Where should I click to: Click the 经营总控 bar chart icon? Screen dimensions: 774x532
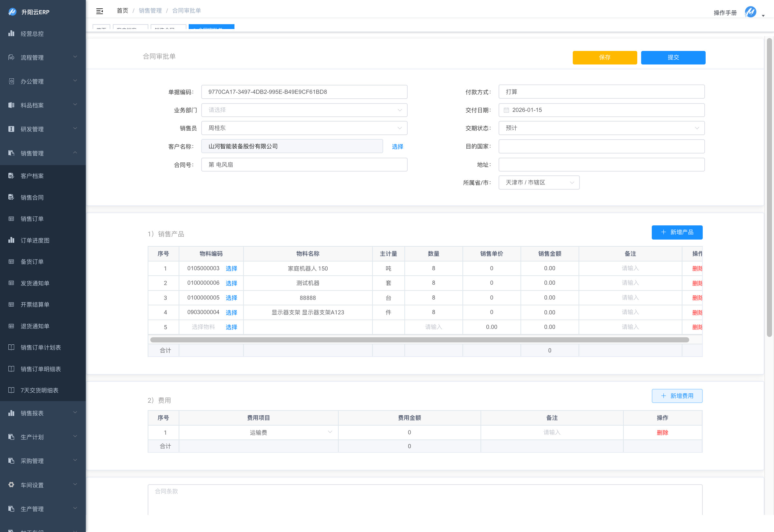pos(11,33)
